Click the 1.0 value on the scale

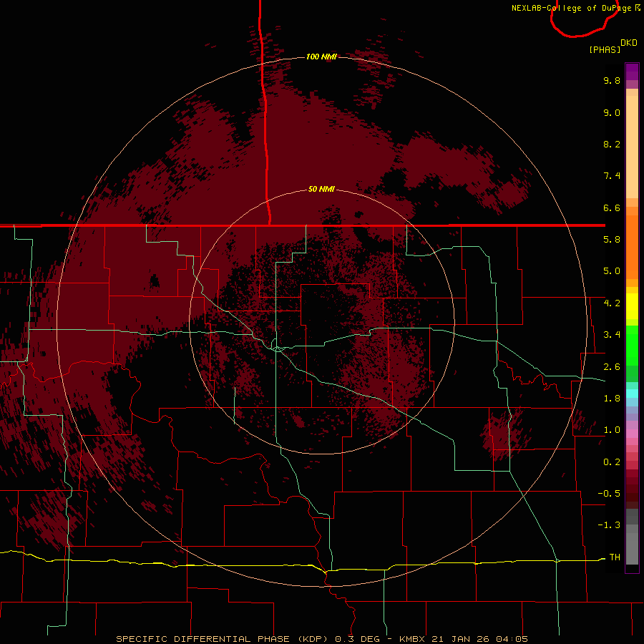[x=612, y=430]
